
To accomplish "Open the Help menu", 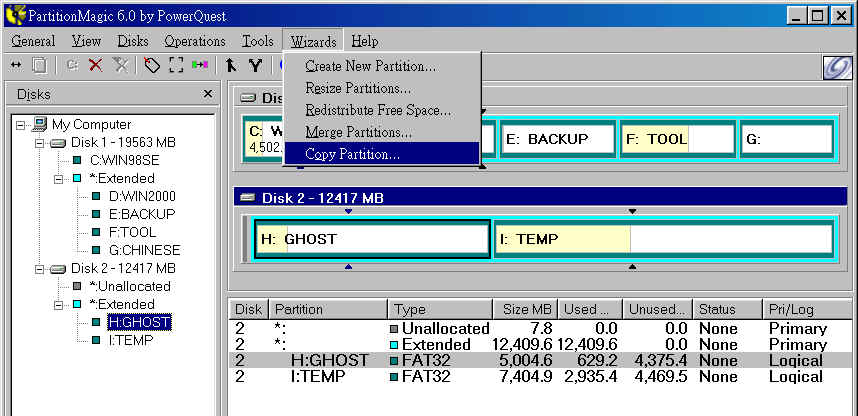I will [365, 41].
